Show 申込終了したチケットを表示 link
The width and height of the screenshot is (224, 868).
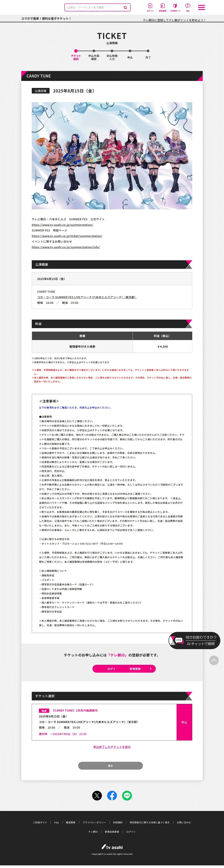(112, 747)
